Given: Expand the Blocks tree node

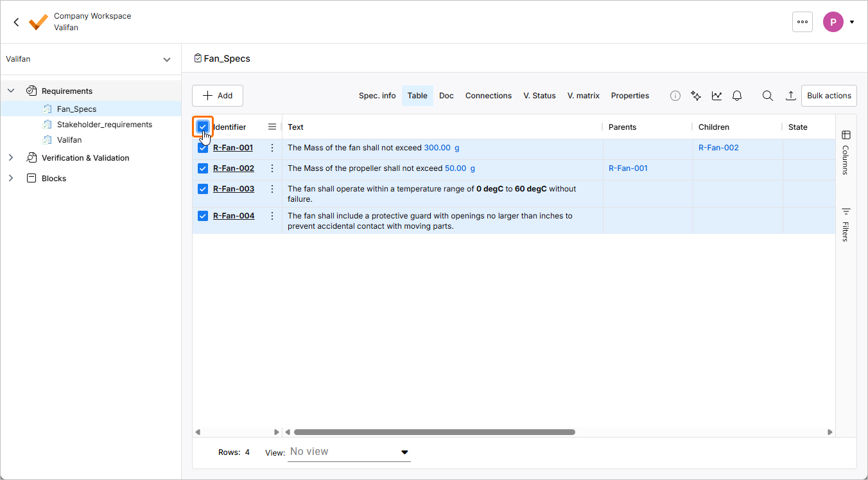Looking at the screenshot, I should pos(11,179).
